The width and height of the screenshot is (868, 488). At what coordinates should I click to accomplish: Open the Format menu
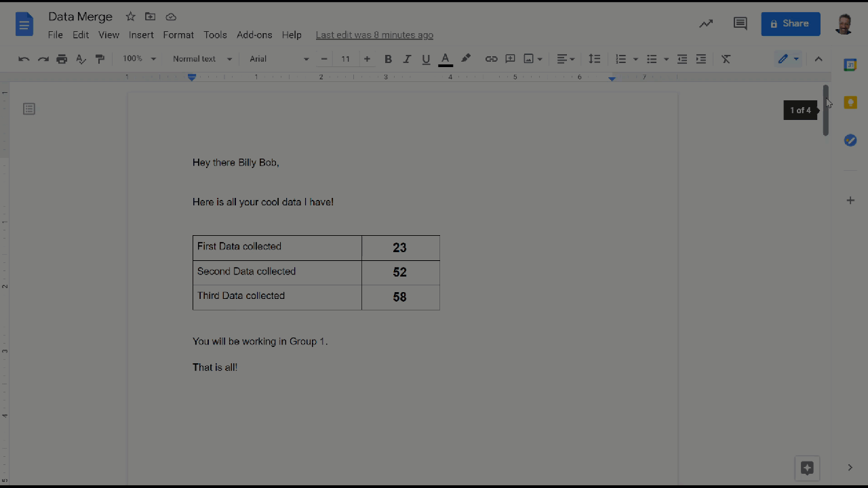pos(178,35)
